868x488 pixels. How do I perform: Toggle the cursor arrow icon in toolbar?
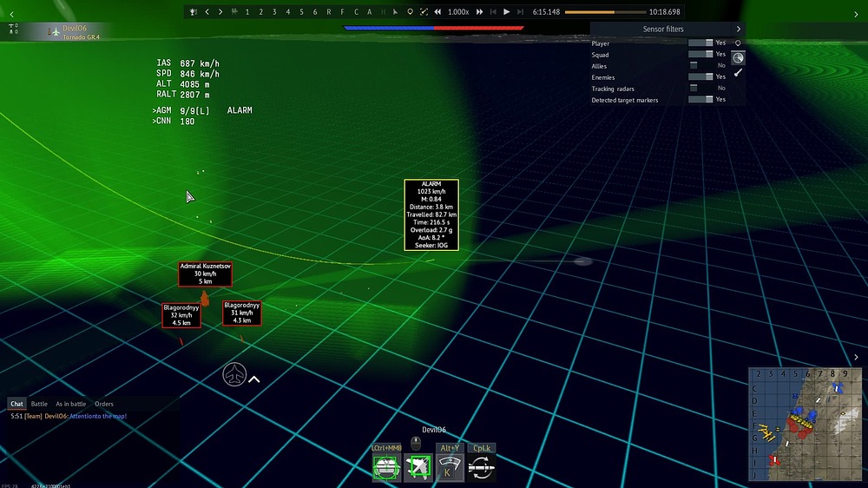(x=395, y=11)
